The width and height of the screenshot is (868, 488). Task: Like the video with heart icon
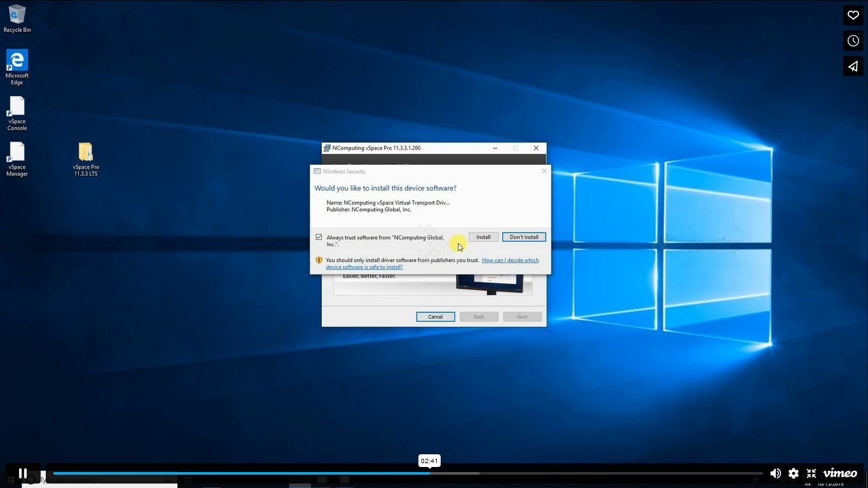coord(853,16)
